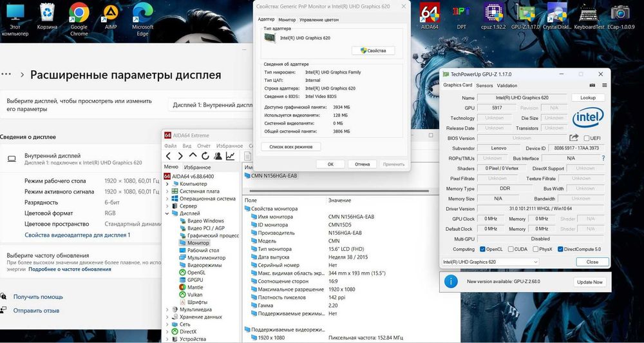
Task: Open the KeyboardTest desktop shortcut
Action: [x=589, y=16]
